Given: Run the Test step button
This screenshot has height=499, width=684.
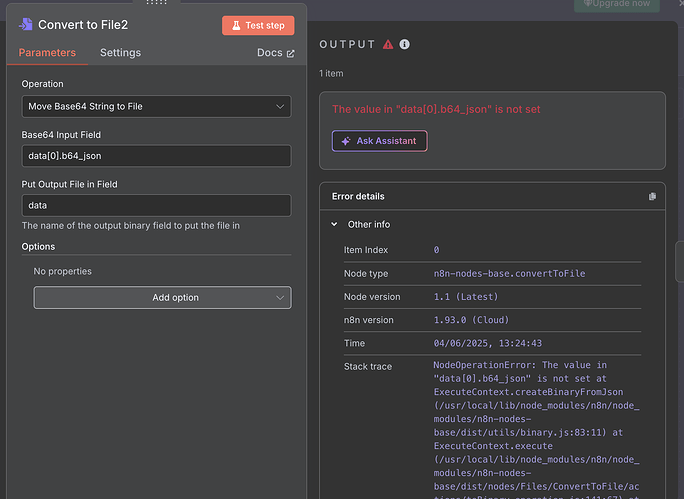Looking at the screenshot, I should [x=258, y=25].
